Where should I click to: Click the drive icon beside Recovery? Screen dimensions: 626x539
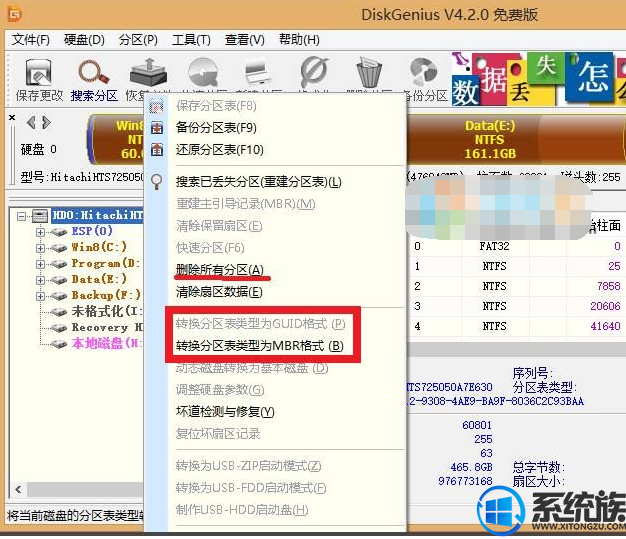59,328
